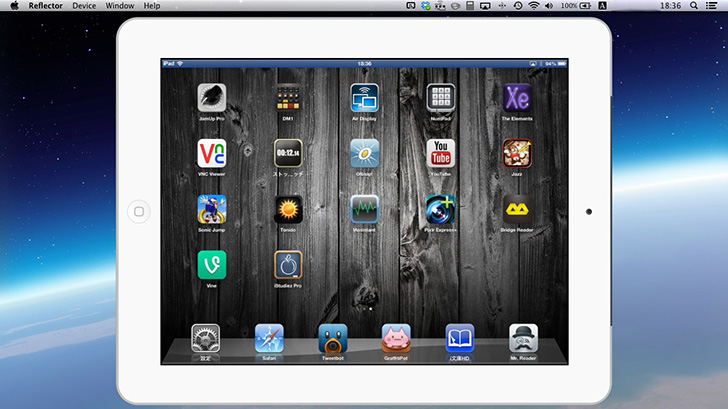Click the 18:36 menu bar clock
This screenshot has height=409, width=728.
670,6
